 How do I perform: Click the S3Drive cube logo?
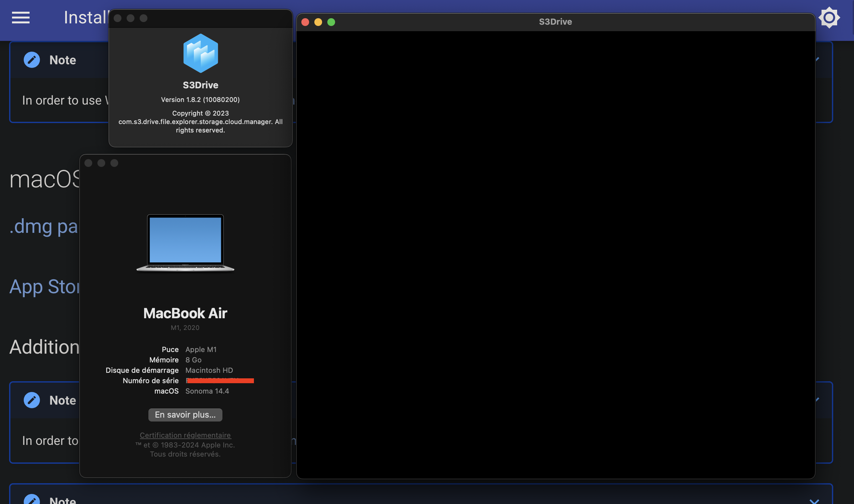pyautogui.click(x=200, y=53)
